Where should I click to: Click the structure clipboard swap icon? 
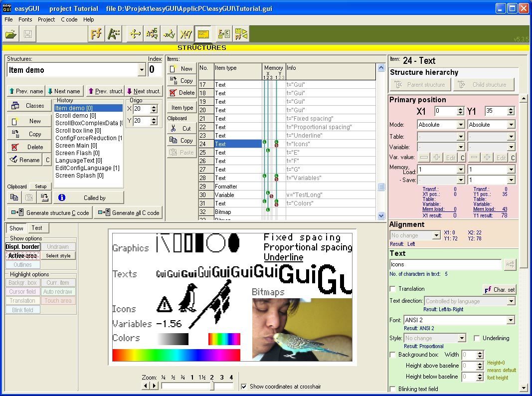coord(44,197)
